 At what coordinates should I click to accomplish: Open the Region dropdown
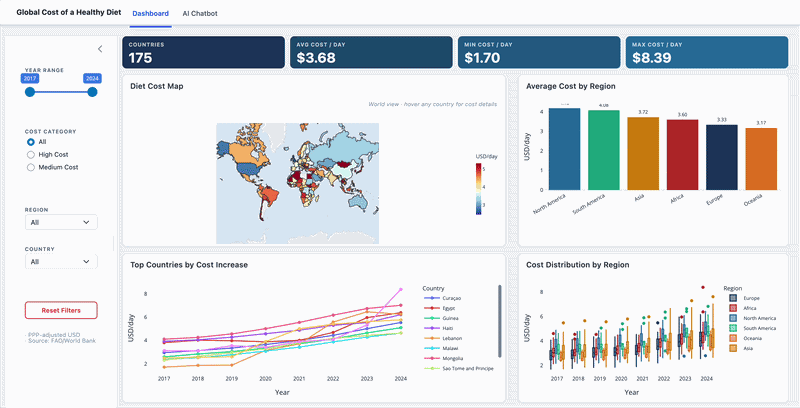[x=61, y=222]
